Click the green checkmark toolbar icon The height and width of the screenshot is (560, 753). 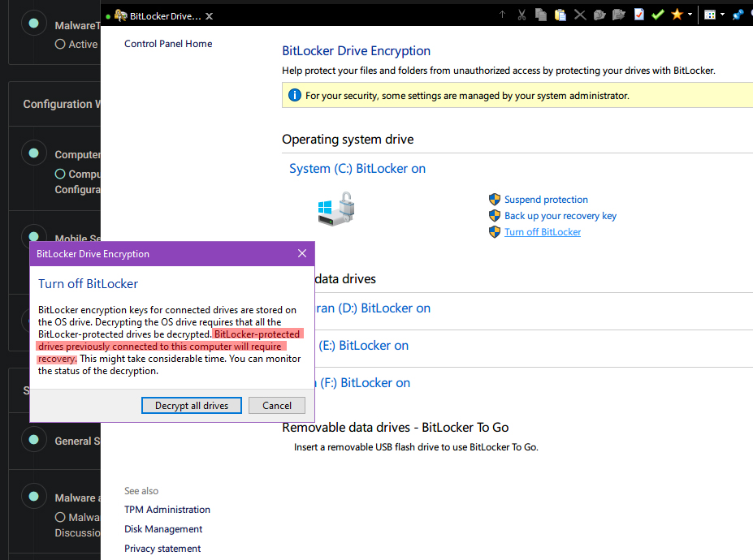coord(658,15)
